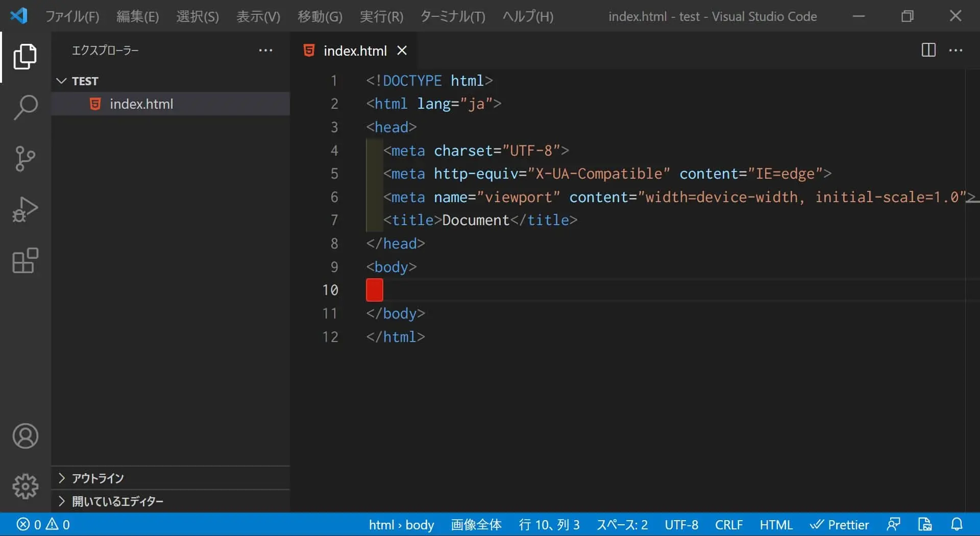Click the meta http-equiv line
Image resolution: width=980 pixels, height=536 pixels.
[607, 174]
